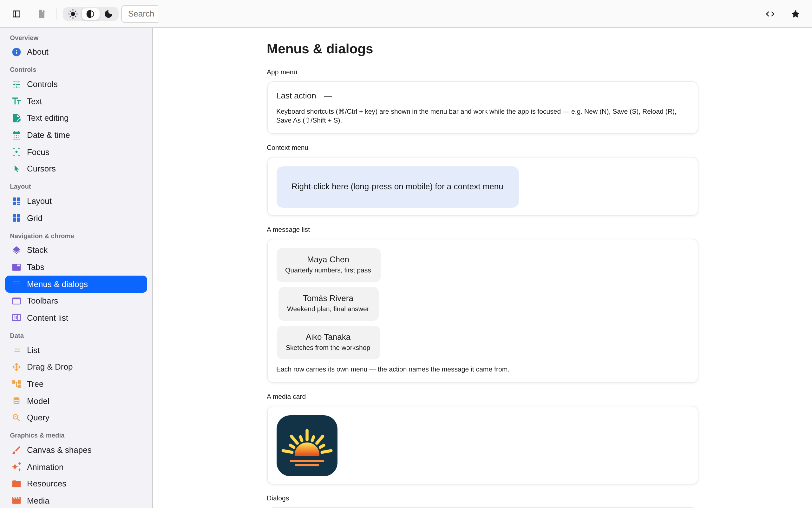Click the 'Context menu' section label
812x508 pixels.
coord(288,148)
